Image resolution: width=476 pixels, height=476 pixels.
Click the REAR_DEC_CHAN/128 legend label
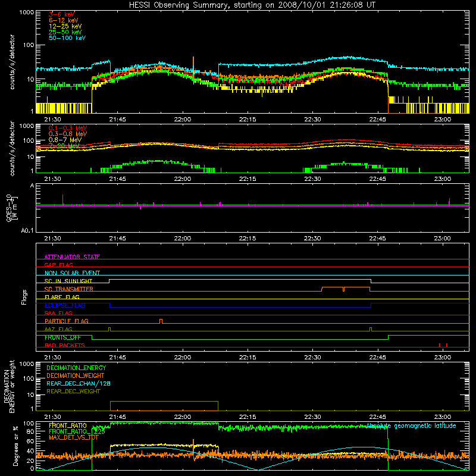[79, 383]
